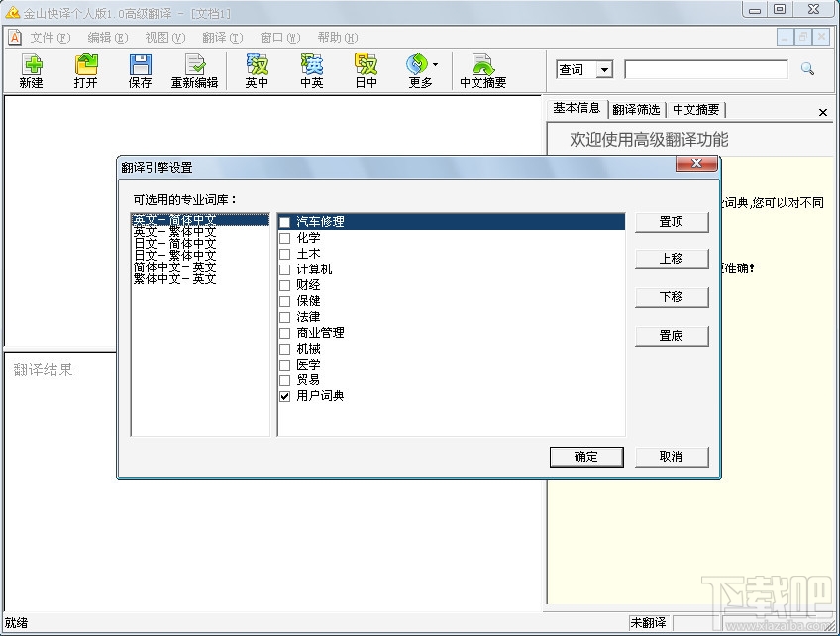This screenshot has height=636, width=840.
Task: Click the 置顶 button
Action: click(x=672, y=222)
